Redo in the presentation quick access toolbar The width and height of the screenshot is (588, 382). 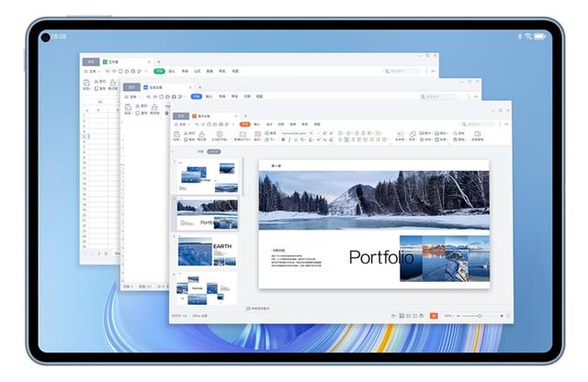(x=203, y=124)
